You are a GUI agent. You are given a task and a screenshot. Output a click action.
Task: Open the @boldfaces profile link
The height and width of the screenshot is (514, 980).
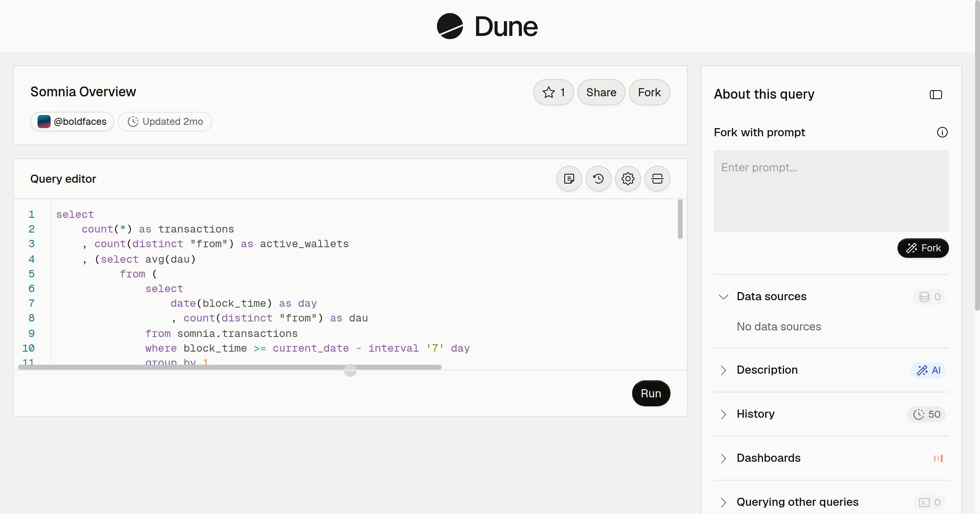pyautogui.click(x=72, y=122)
